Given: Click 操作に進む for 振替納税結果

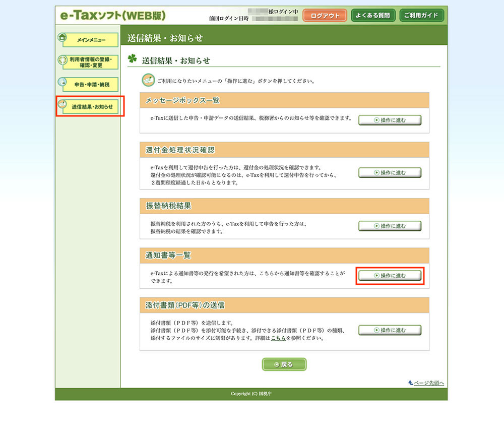Looking at the screenshot, I should tap(390, 226).
